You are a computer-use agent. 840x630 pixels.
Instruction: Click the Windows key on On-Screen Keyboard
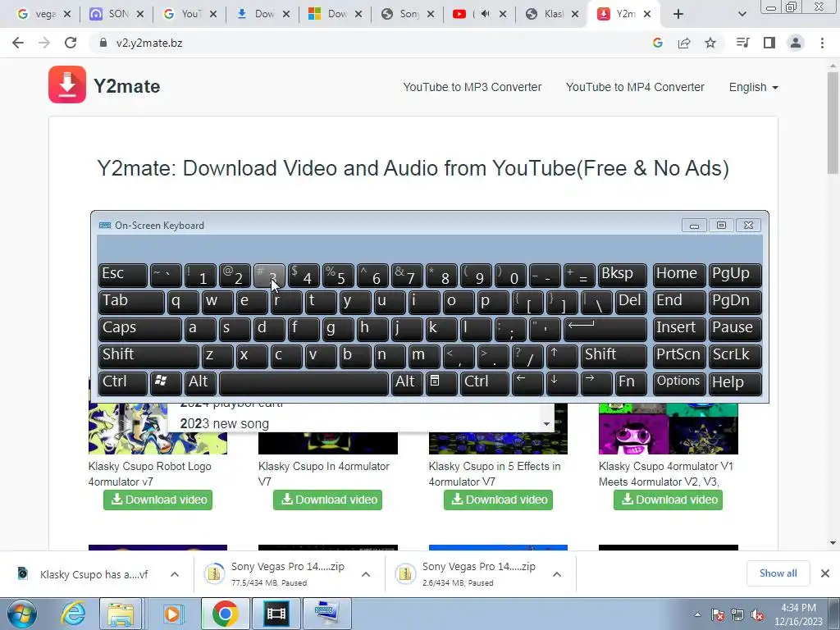tap(166, 384)
